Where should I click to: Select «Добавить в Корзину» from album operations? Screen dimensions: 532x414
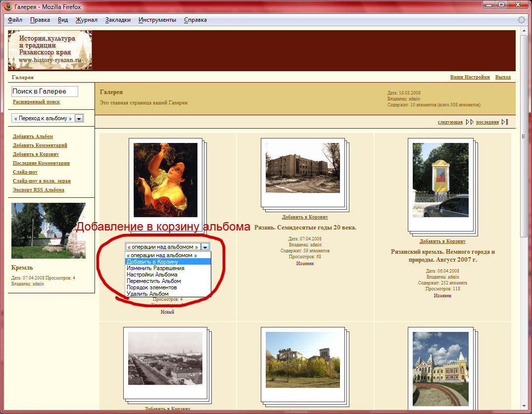pos(168,262)
